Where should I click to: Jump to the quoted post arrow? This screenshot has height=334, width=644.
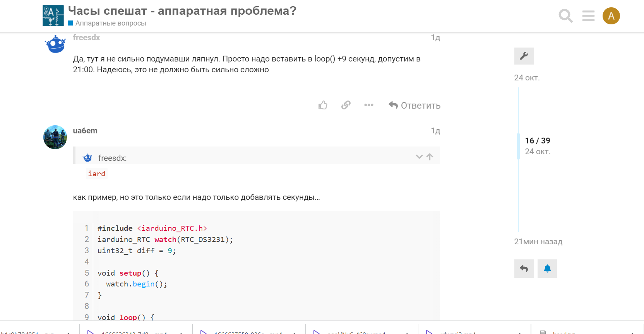(430, 157)
